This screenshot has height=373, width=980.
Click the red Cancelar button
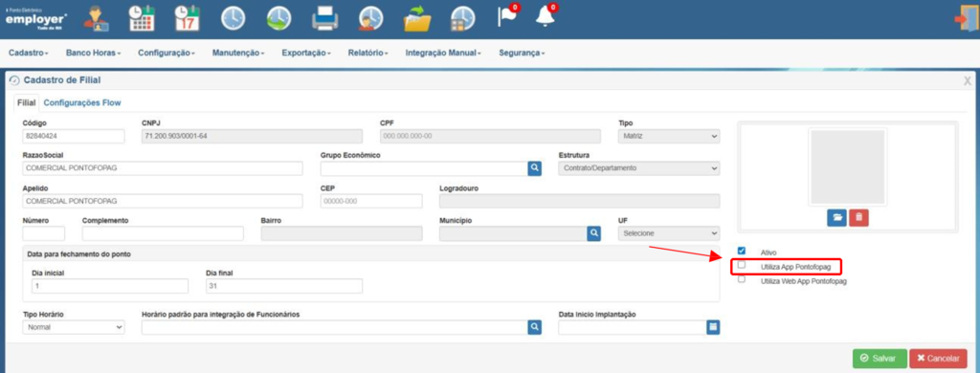938,359
